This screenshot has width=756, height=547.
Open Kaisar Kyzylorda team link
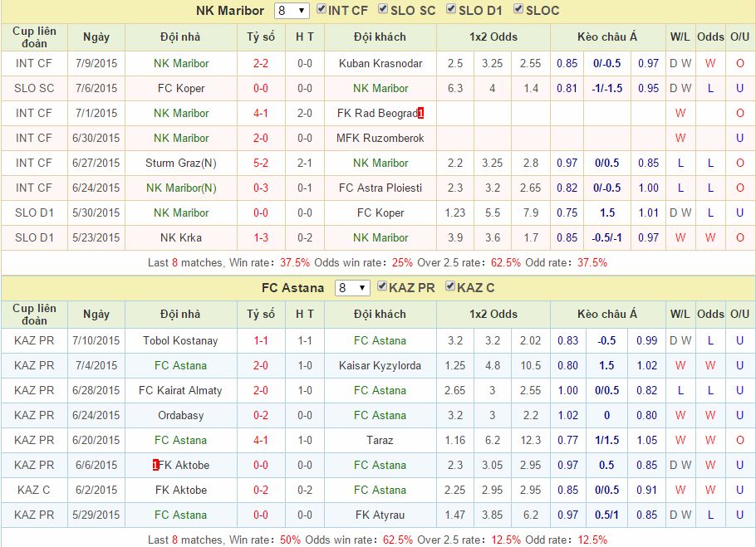coord(380,365)
